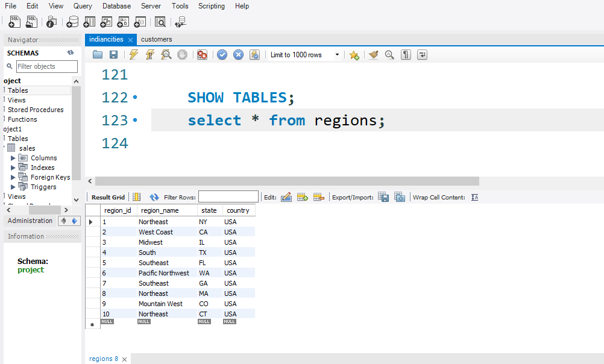Commit the current transaction
This screenshot has height=364, width=604.
tap(222, 54)
